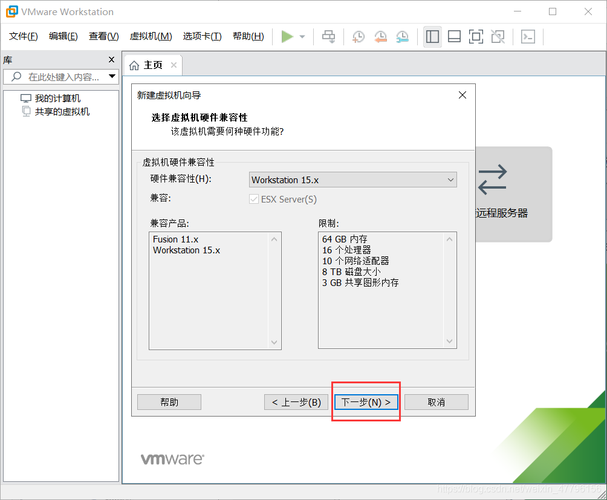Click the limits list scroll-down arrow
Viewport: 607px width, 500px height.
pyautogui.click(x=449, y=341)
